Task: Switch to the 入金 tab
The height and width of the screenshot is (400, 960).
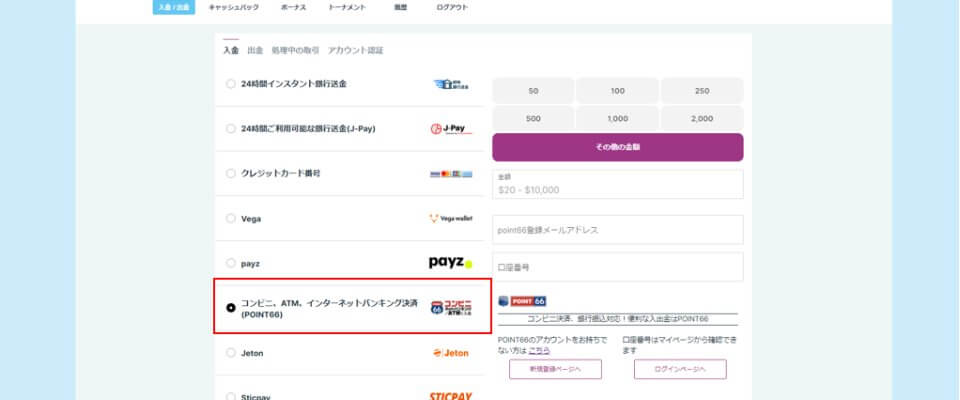Action: coord(231,50)
